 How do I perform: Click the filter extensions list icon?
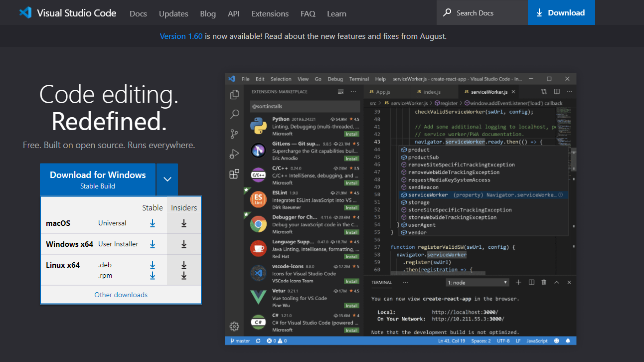(x=341, y=92)
